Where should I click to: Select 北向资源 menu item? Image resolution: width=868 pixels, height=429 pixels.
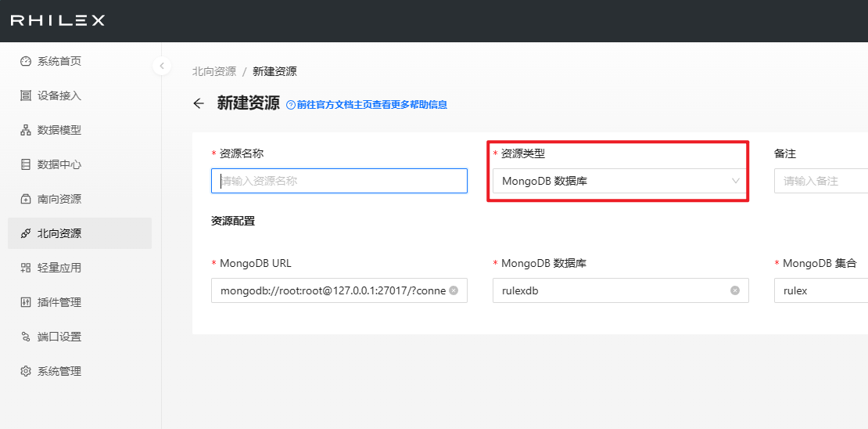(x=80, y=233)
